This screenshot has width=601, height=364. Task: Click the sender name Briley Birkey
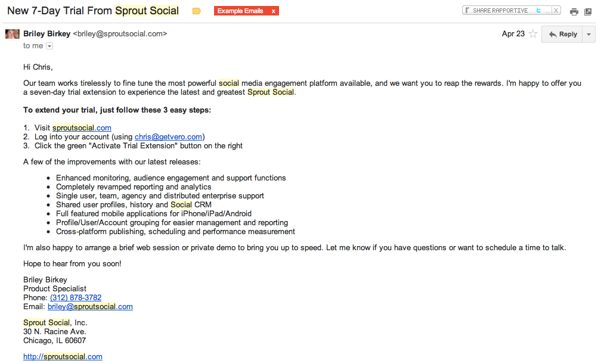[x=47, y=34]
